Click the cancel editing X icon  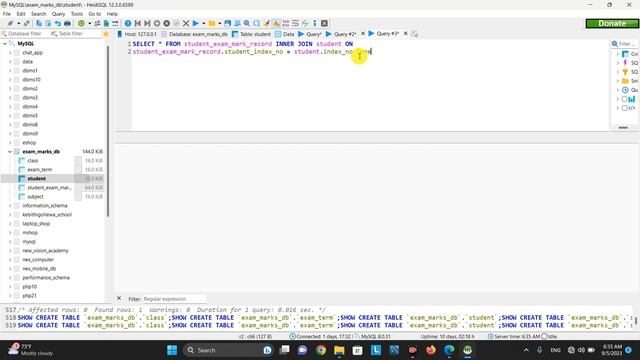(186, 23)
